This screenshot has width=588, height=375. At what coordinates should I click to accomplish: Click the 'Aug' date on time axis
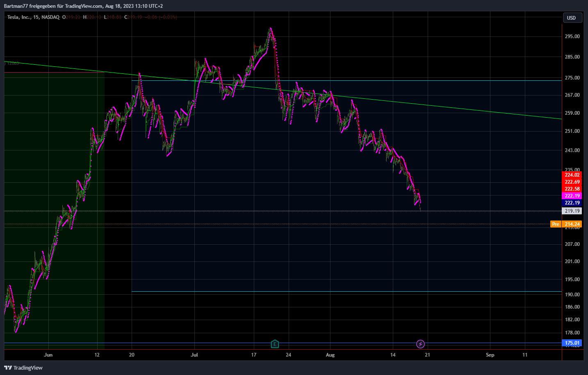pyautogui.click(x=330, y=355)
